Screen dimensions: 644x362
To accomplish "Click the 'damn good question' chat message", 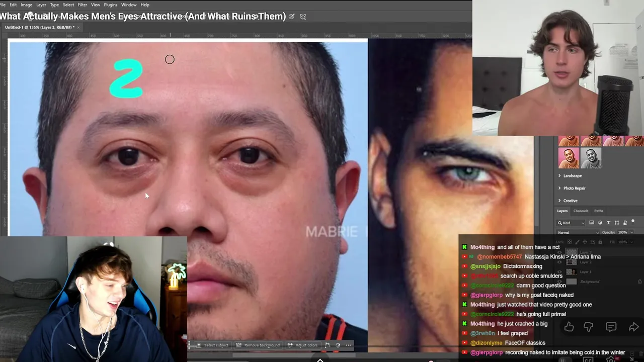I will coord(541,285).
